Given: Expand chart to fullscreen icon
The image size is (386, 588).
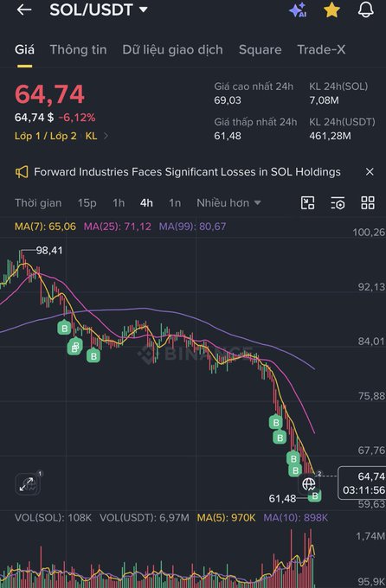Looking at the screenshot, I should [x=27, y=484].
